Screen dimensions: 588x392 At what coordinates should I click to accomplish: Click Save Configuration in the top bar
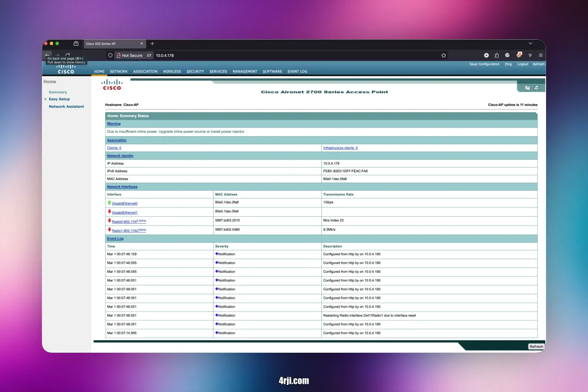[x=484, y=64]
